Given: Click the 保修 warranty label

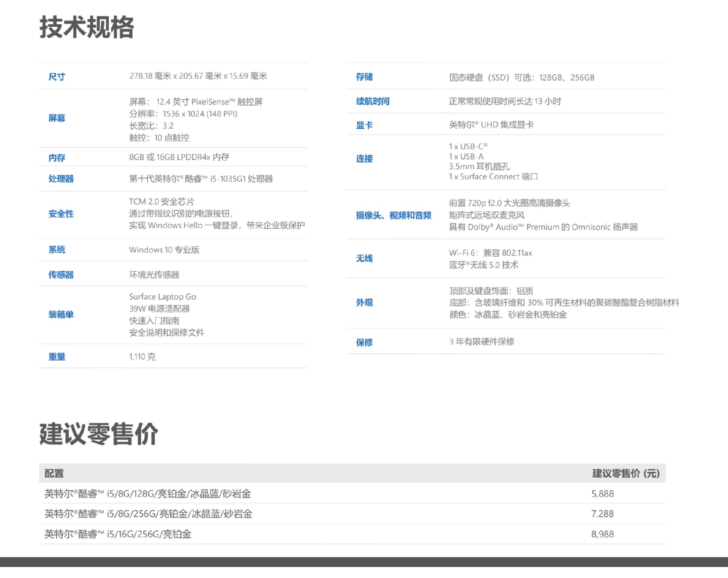Looking at the screenshot, I should coord(364,342).
